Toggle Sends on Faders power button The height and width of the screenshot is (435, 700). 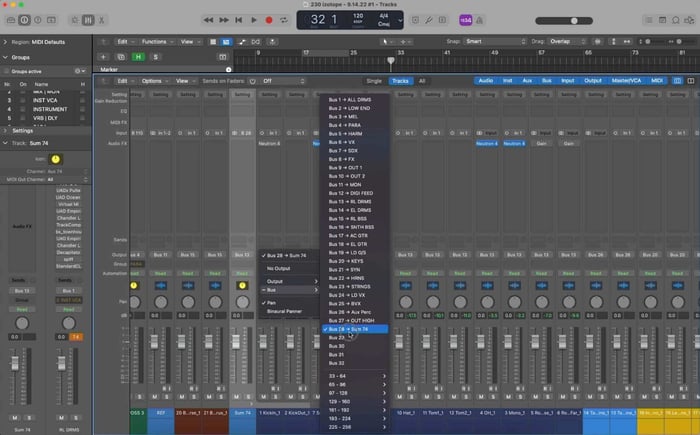point(253,81)
